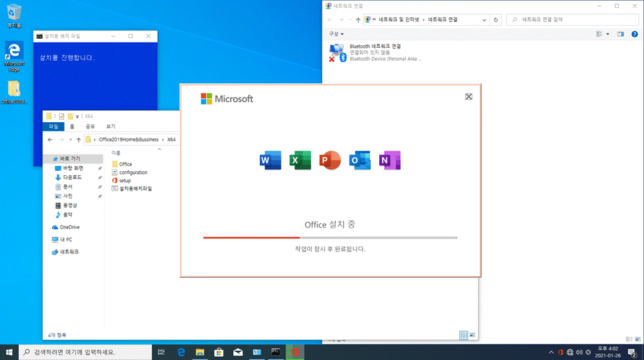Open help in network connections window
The height and width of the screenshot is (360, 644).
(634, 34)
